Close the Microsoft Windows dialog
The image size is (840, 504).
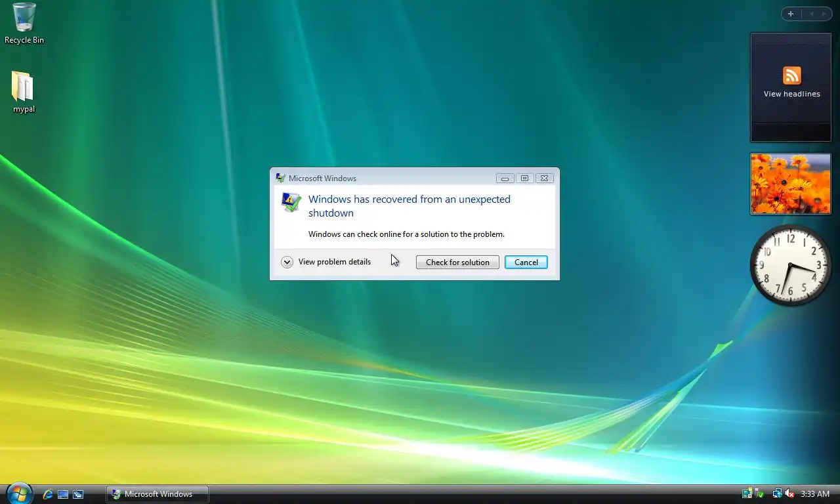[x=544, y=178]
